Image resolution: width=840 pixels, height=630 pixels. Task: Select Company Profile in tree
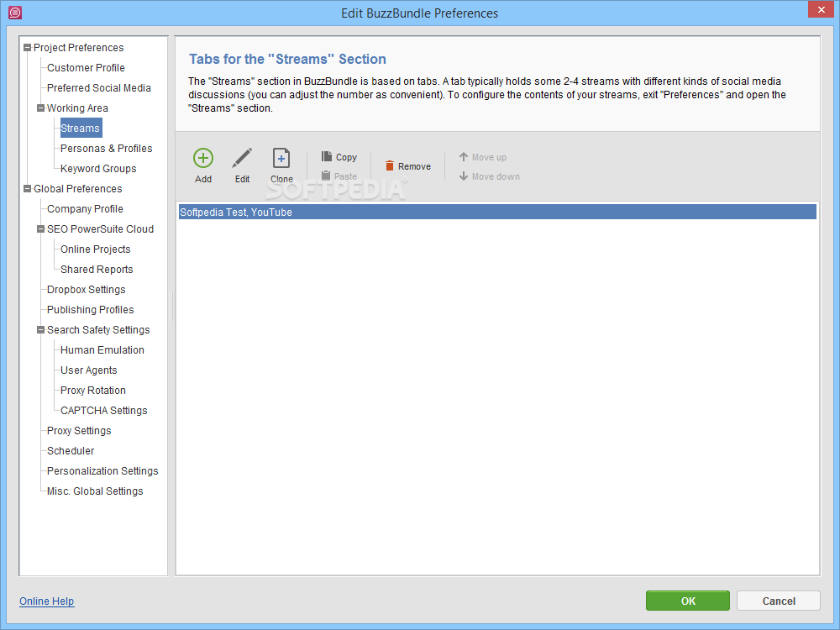click(85, 209)
